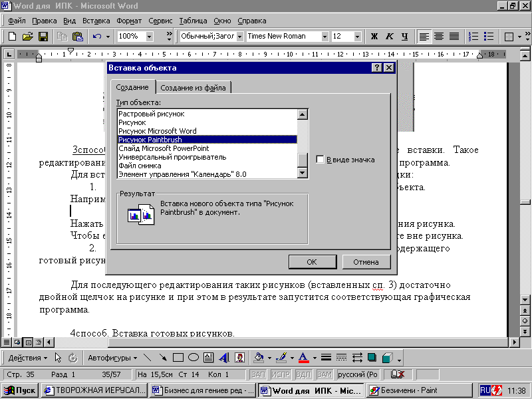Turn on bulleted list formatting
The image size is (532, 399).
pos(489,37)
